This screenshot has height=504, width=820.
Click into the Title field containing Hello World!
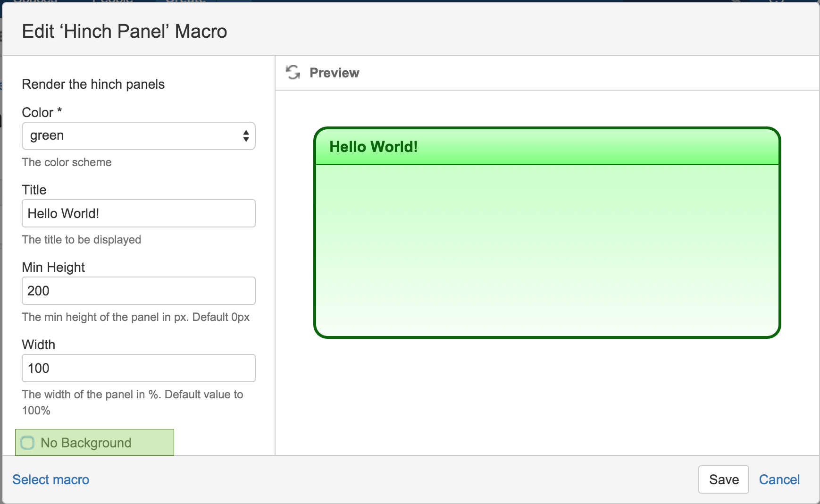pyautogui.click(x=138, y=213)
